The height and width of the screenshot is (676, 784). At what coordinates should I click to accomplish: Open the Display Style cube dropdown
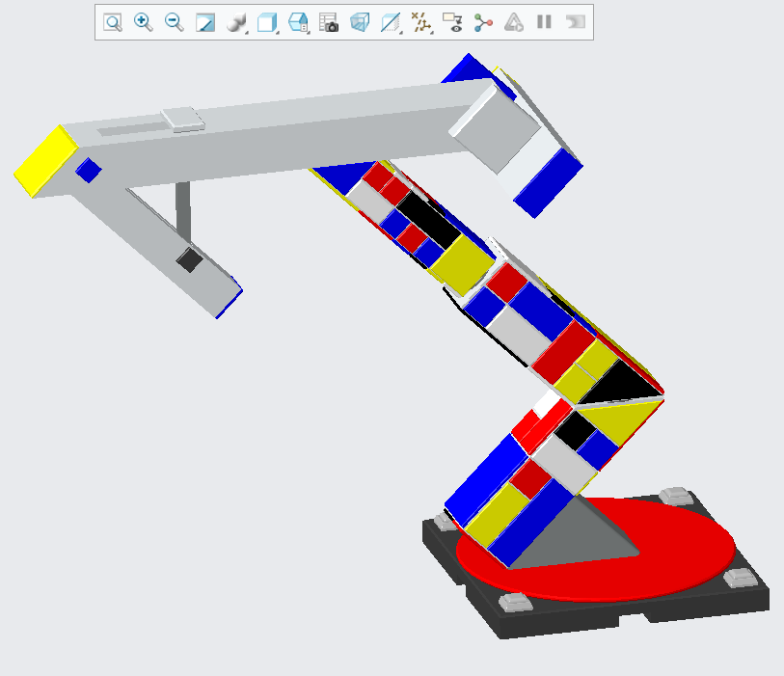point(267,22)
